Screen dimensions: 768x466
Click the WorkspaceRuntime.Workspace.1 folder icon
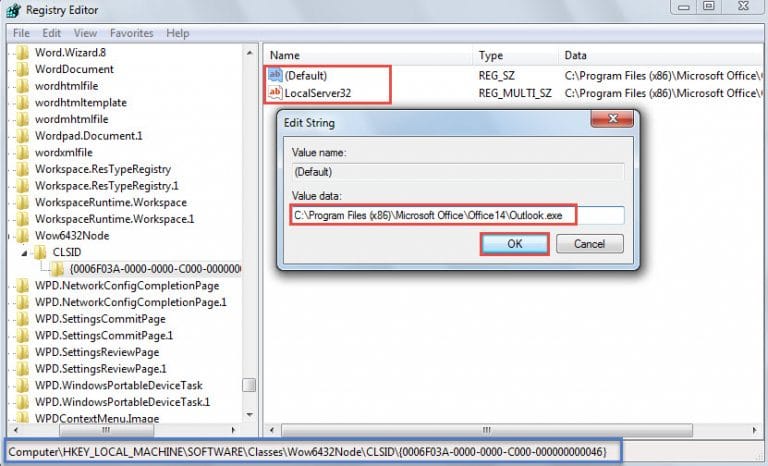point(23,219)
